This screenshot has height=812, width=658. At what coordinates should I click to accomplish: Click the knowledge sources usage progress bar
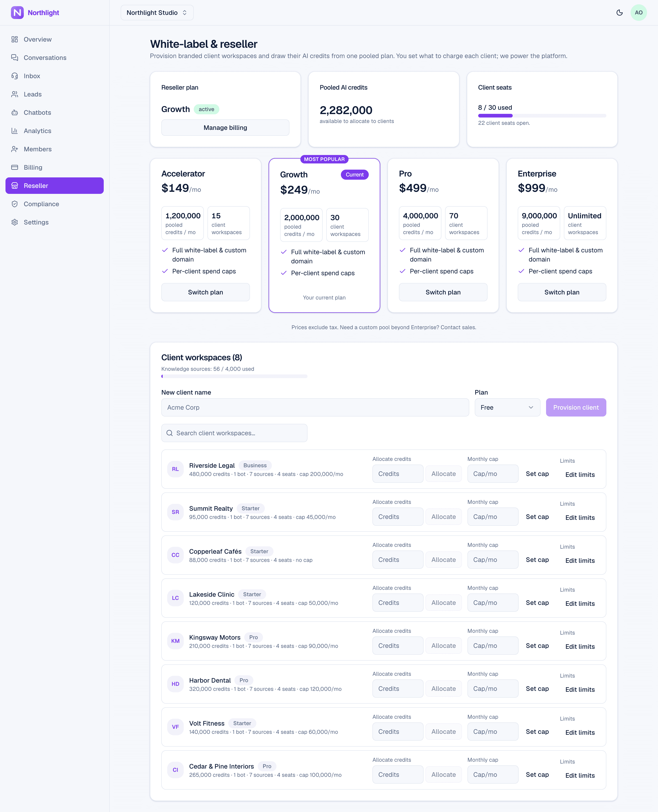tap(234, 376)
